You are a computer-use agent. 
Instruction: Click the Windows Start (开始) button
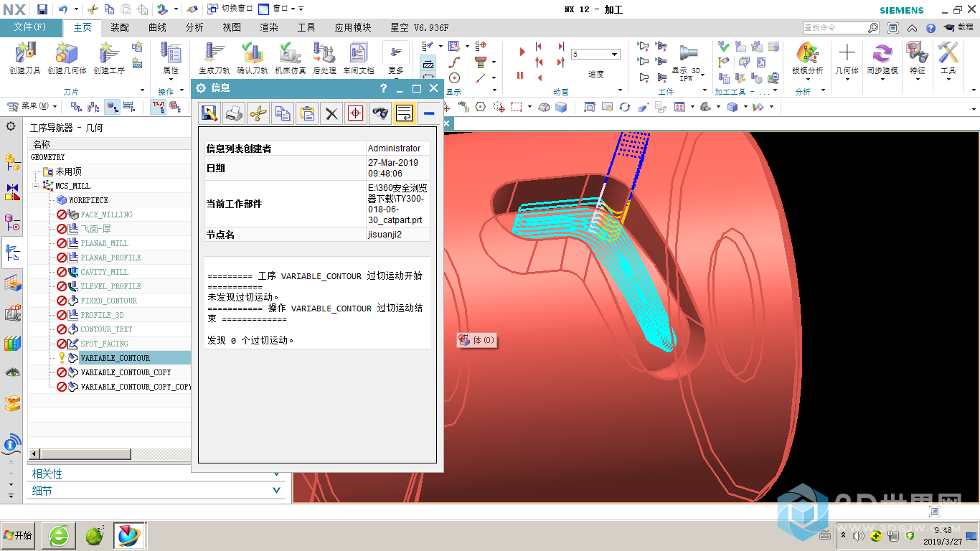coord(19,535)
